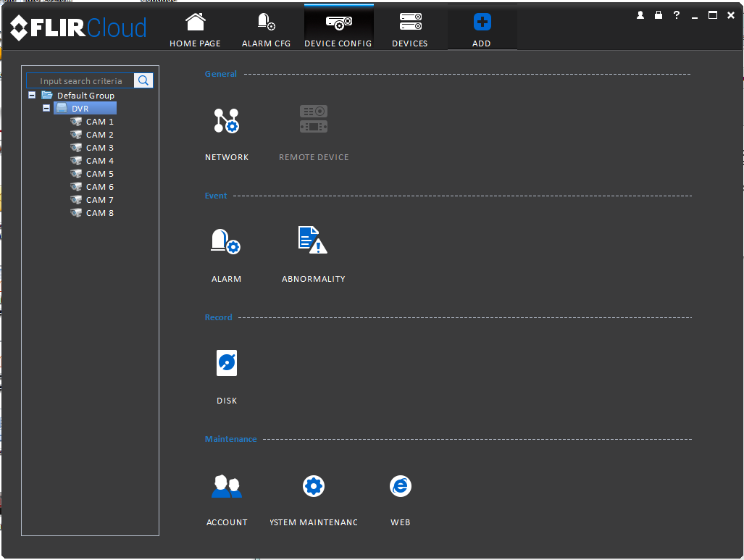Select CAM 8 in the device tree
This screenshot has height=560, width=744.
click(100, 213)
